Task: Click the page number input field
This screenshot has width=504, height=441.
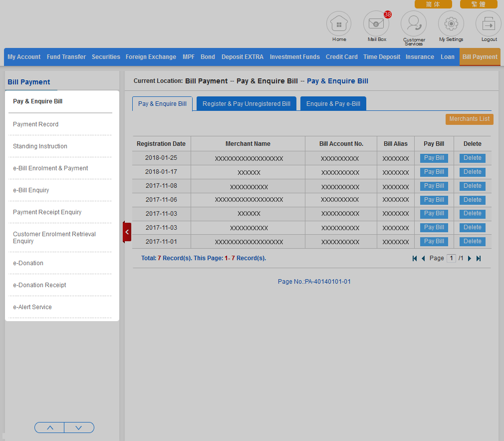Action: point(451,259)
